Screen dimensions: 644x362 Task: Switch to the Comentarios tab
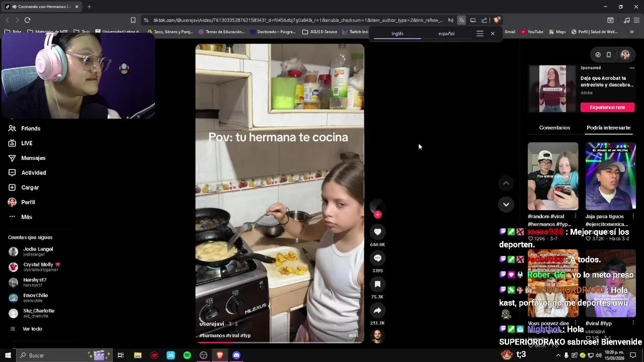tap(554, 128)
